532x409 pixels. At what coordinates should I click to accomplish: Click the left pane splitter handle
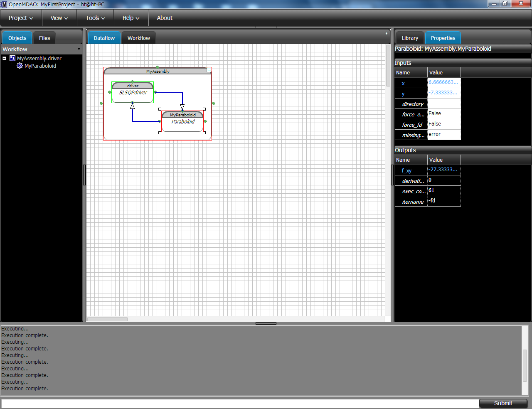click(84, 175)
